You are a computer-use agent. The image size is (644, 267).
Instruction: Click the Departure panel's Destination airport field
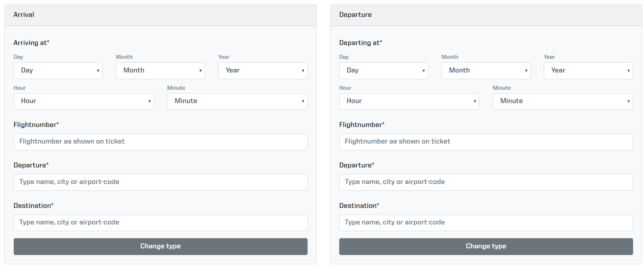click(x=486, y=223)
